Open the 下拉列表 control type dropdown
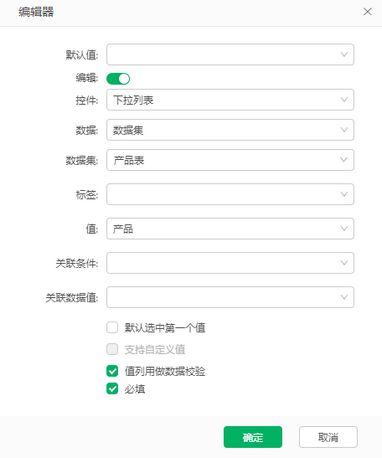The width and height of the screenshot is (382, 458). (x=230, y=100)
